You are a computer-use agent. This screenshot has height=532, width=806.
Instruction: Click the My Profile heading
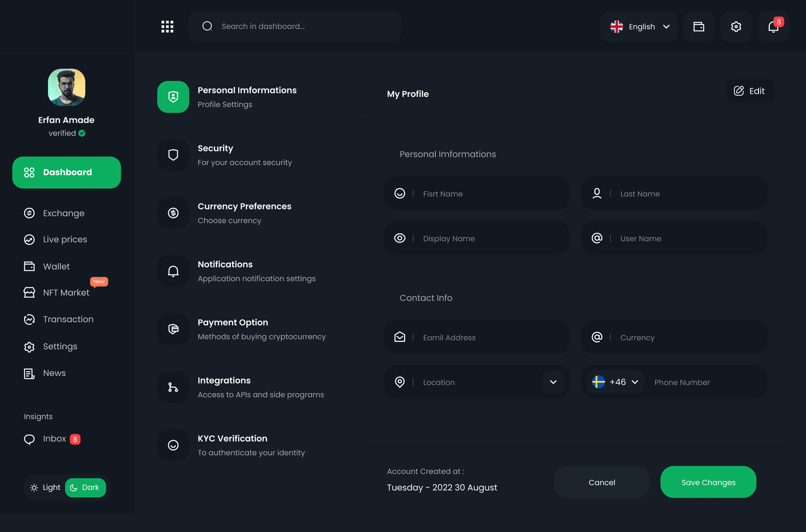(x=408, y=94)
